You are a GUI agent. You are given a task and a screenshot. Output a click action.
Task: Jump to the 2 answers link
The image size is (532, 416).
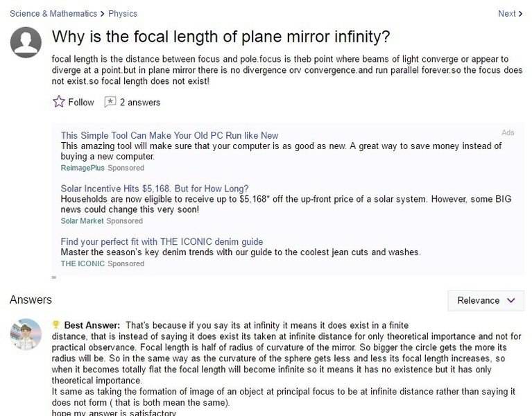coord(140,102)
